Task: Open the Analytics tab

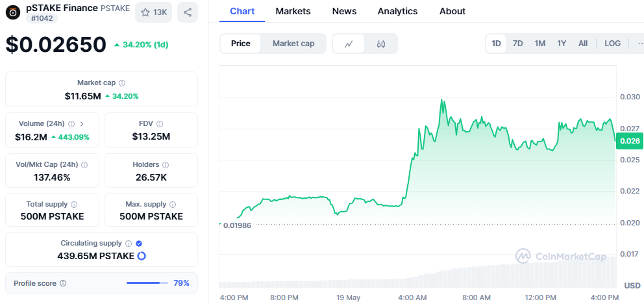Action: 397,12
